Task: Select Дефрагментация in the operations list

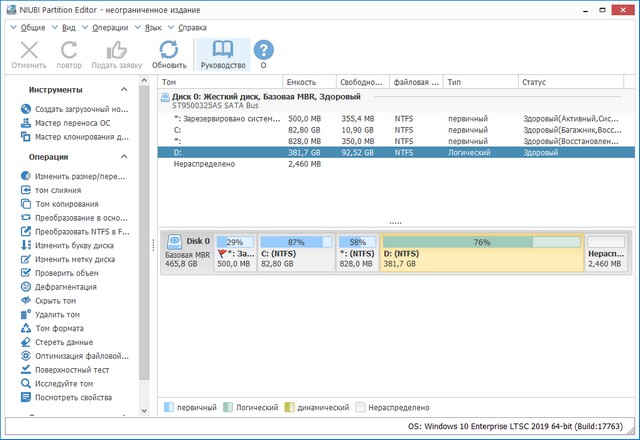Action: [x=65, y=286]
